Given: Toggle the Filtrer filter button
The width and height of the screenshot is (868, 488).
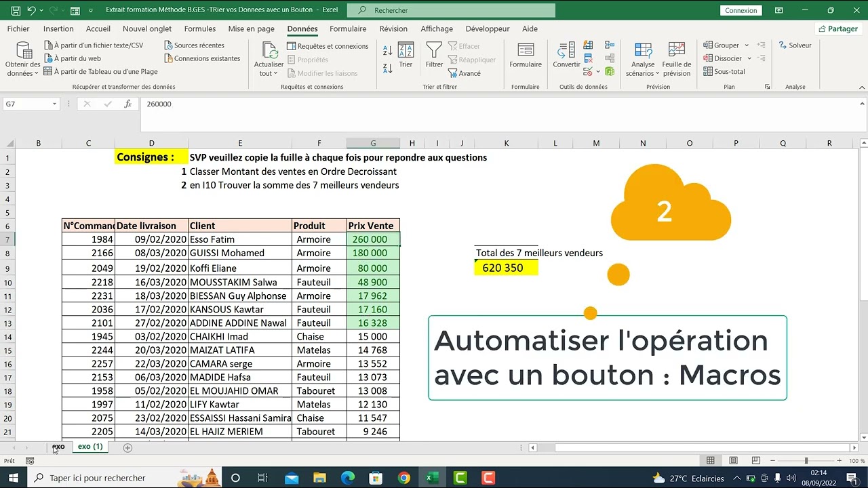Looking at the screenshot, I should pos(434,55).
